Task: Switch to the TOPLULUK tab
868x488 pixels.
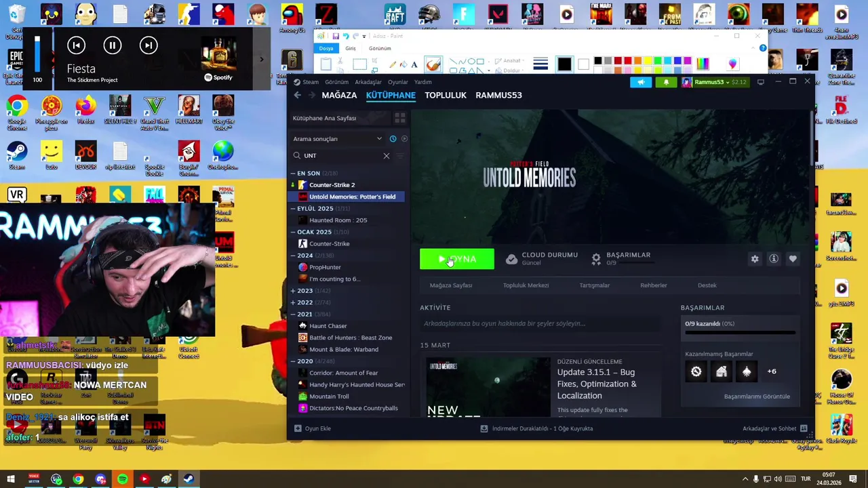Action: point(446,96)
